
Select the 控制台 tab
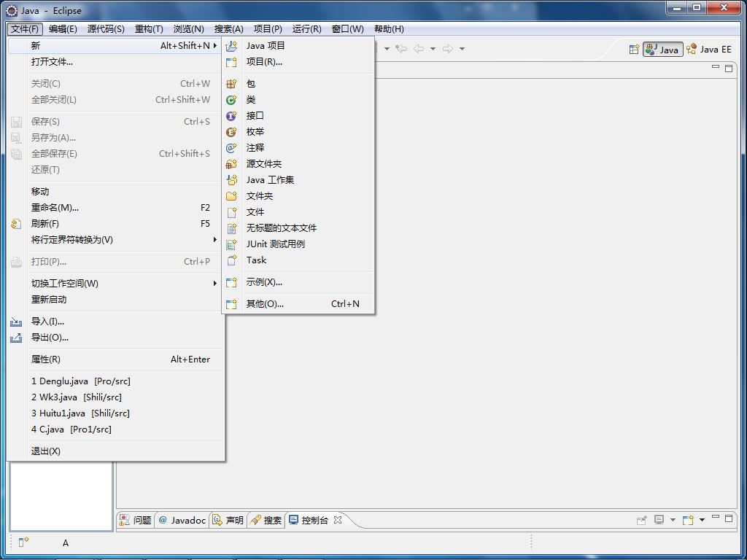click(x=309, y=520)
